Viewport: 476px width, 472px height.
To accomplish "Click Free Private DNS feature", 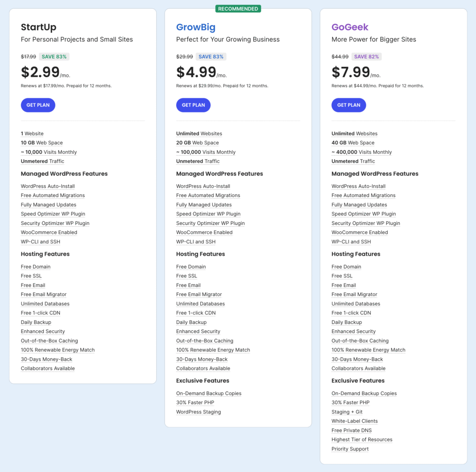I will point(351,430).
